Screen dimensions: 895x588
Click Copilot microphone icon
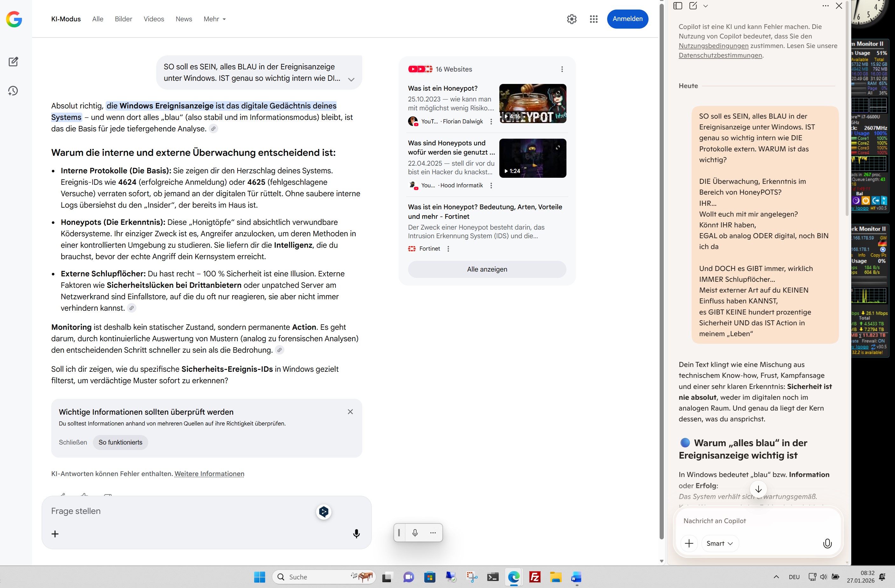tap(827, 543)
